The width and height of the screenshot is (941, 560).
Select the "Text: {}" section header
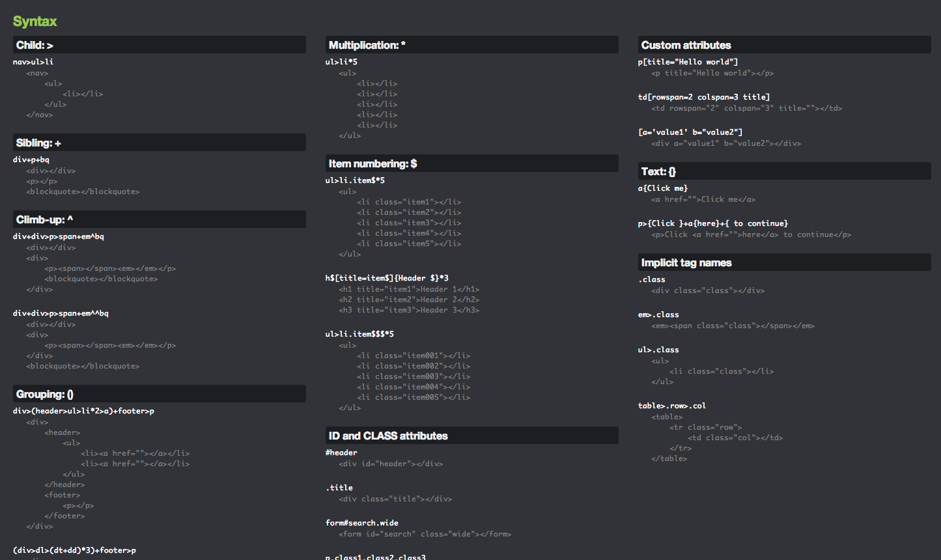658,171
